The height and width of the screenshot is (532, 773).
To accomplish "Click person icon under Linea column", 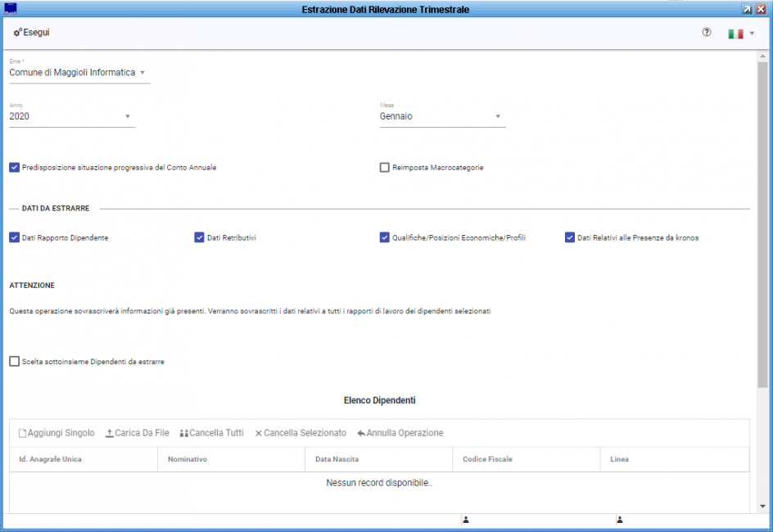I will tap(620, 520).
